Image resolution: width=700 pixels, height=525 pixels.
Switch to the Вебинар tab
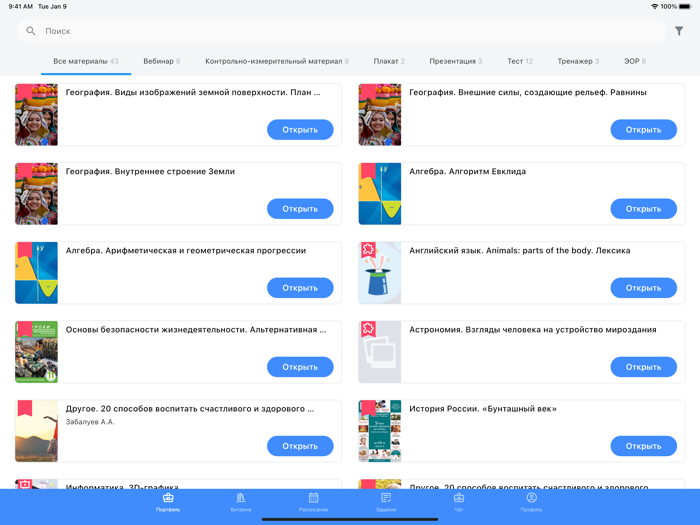(x=162, y=61)
